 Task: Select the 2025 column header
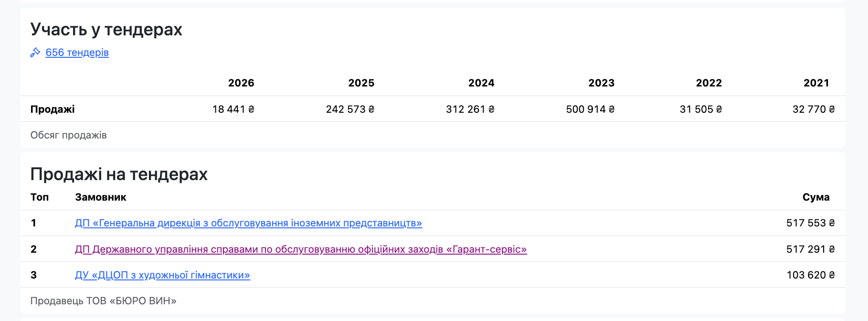point(361,83)
